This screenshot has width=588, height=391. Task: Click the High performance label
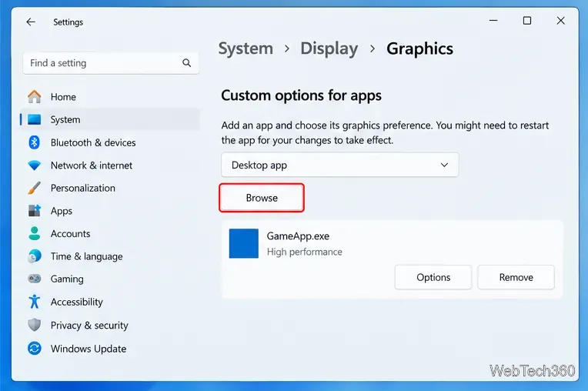pos(305,252)
